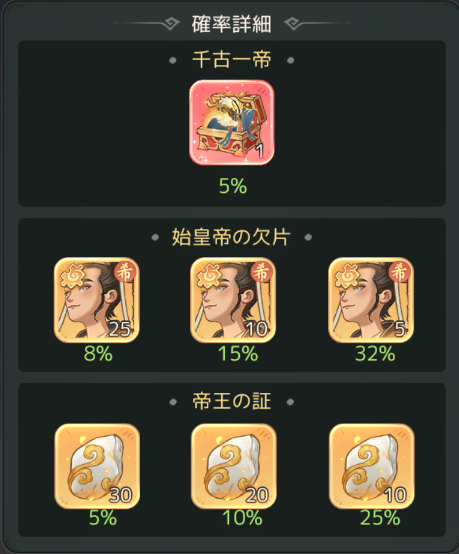Click the 15% probability label
Screen dimensions: 459x554
click(x=238, y=354)
